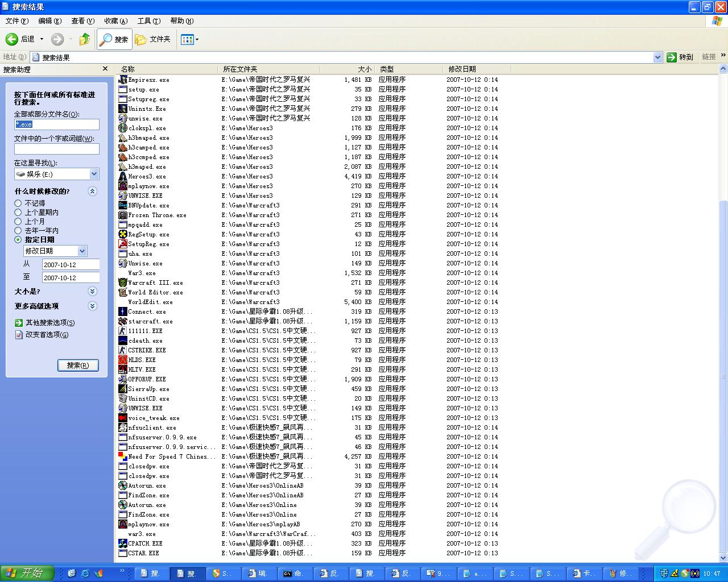Open the views icon in the toolbar
Viewport: 728px width, 582px height.
(x=187, y=39)
